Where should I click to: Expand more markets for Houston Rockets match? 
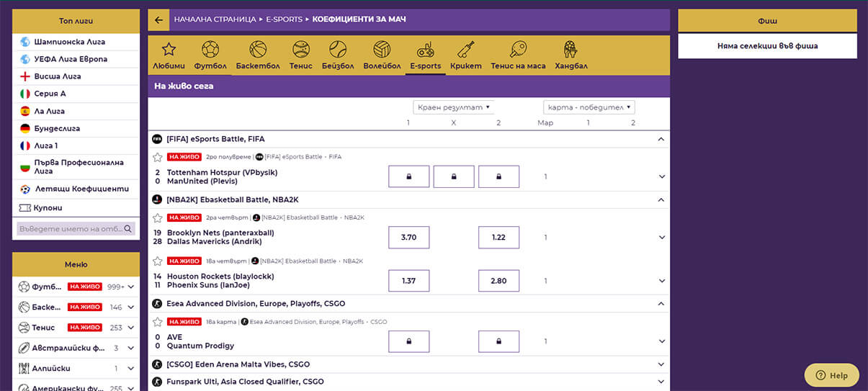pyautogui.click(x=661, y=281)
